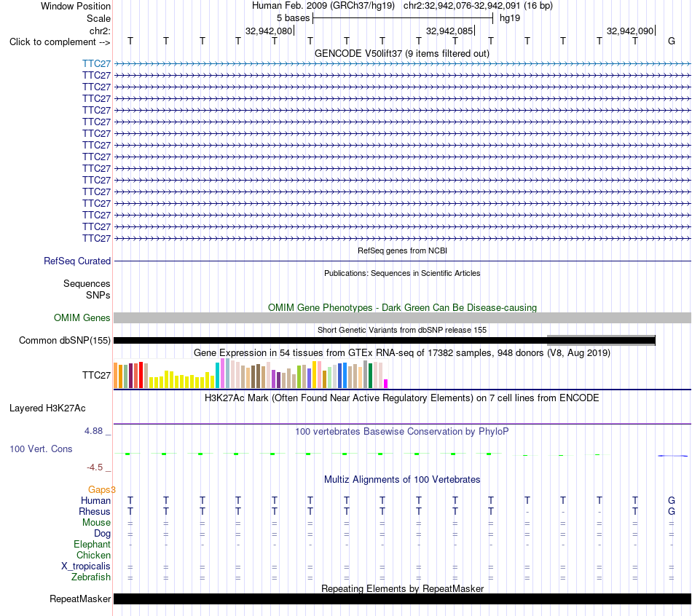Click the Scale ruler label
The image size is (692, 616).
coord(99,18)
